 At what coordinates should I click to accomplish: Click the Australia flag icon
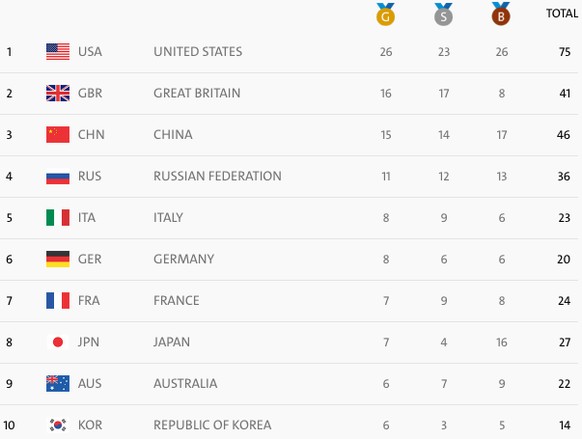click(x=58, y=384)
